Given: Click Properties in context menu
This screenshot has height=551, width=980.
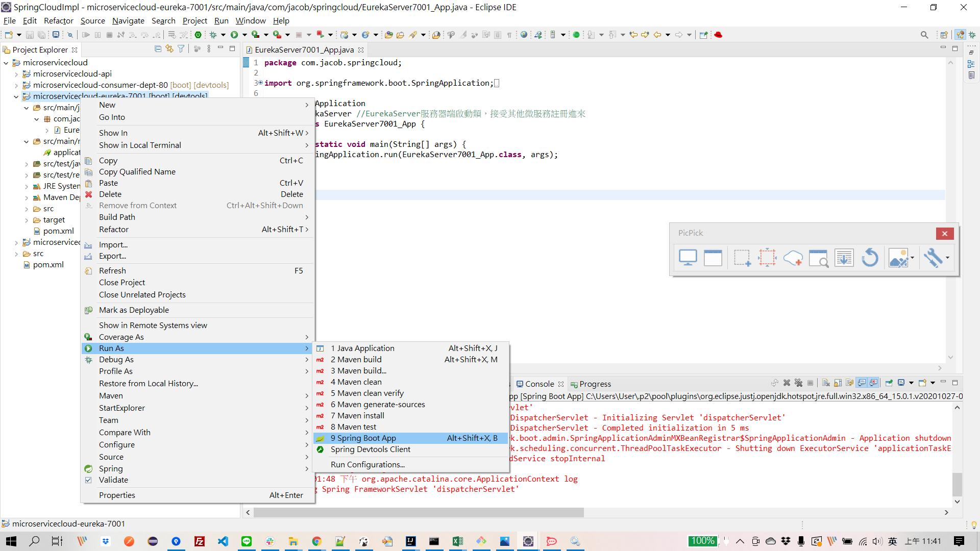Looking at the screenshot, I should click(197, 495).
